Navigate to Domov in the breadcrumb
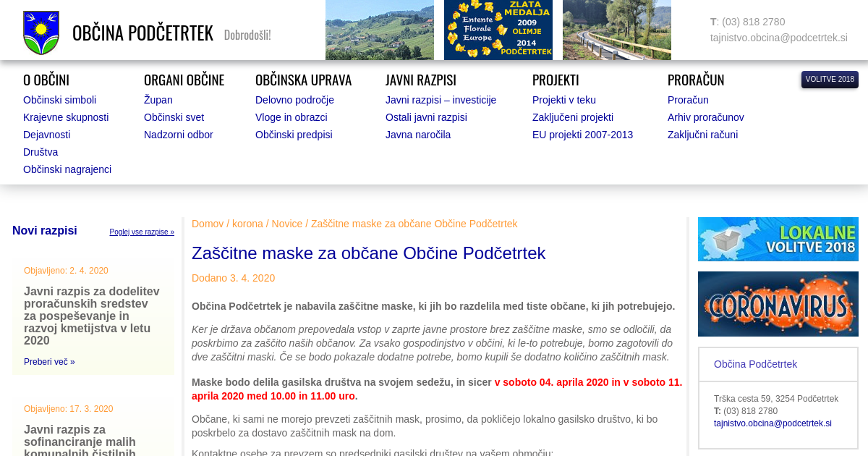868x456 pixels. click(x=208, y=224)
